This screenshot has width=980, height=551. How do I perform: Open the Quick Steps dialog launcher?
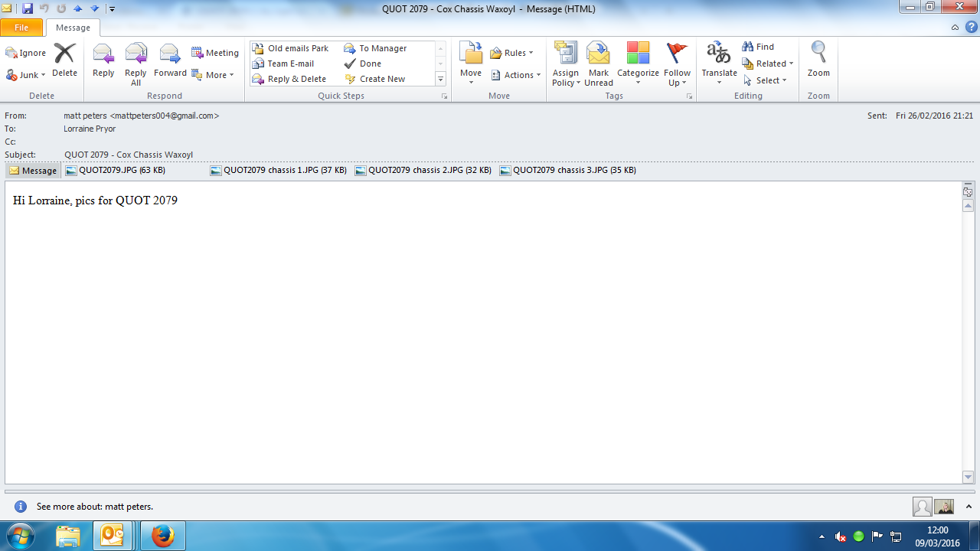pyautogui.click(x=444, y=96)
